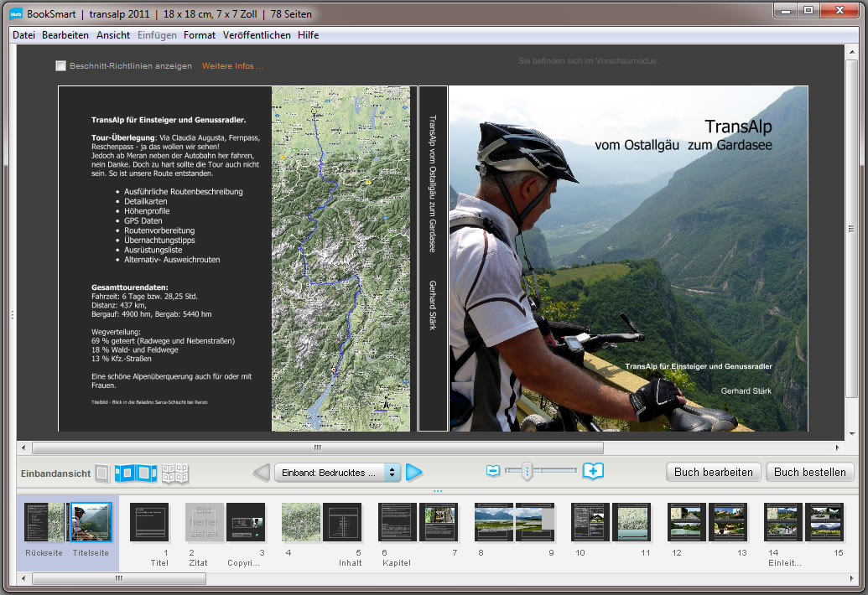Click the Buch bearbeiten button
868x595 pixels.
714,472
